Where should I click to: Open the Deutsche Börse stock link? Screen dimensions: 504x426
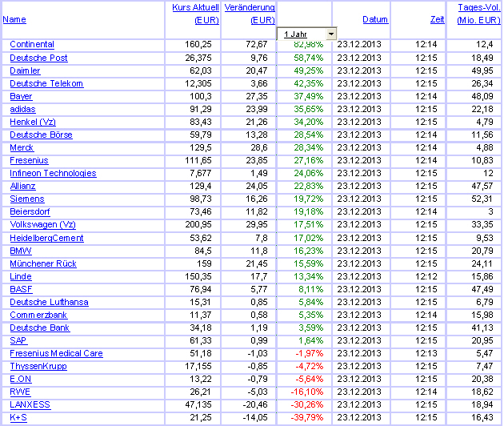pos(41,135)
